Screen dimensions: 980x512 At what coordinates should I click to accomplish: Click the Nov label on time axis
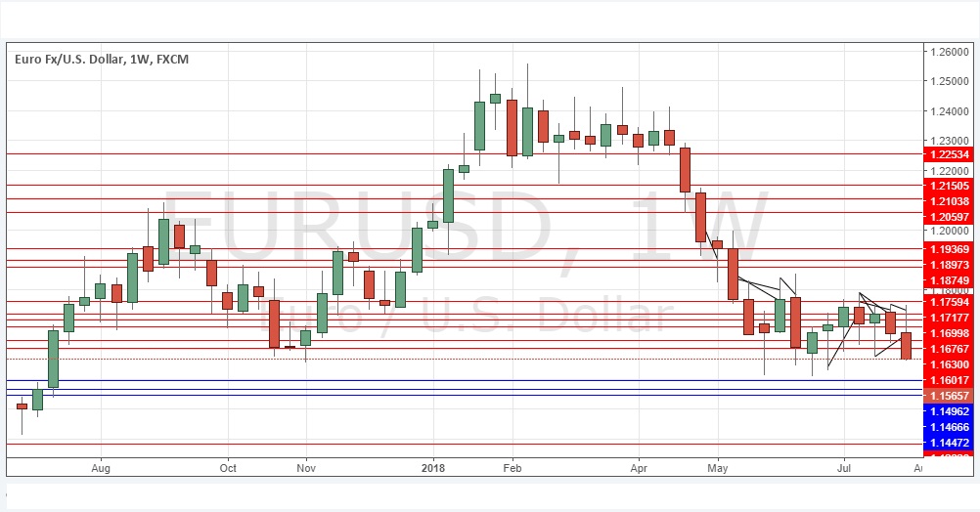[306, 468]
